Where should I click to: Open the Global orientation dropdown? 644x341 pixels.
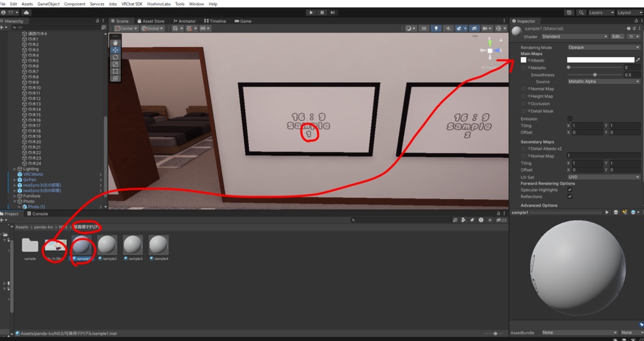(152, 28)
